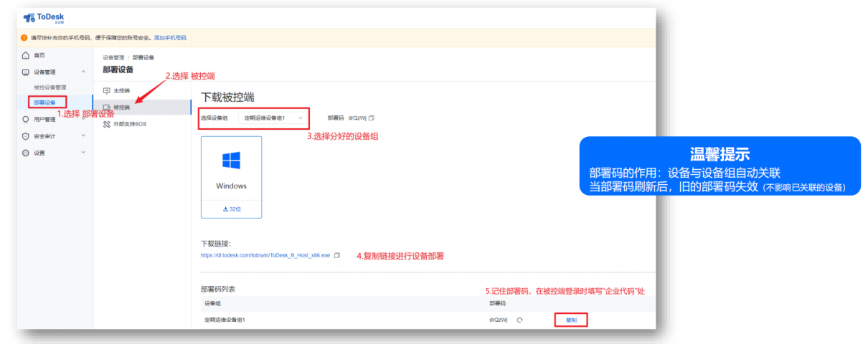
Task: Open 被控设备管理 in the sidebar
Action: [x=50, y=87]
